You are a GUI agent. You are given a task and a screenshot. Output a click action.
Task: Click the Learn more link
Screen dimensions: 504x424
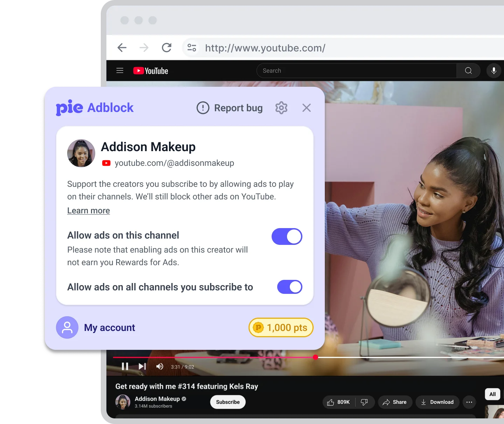pos(89,211)
